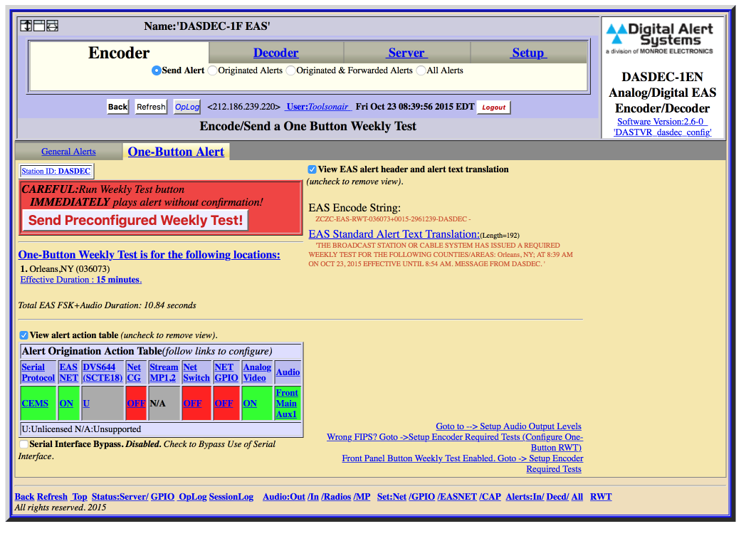Click the footer /EASNET link
756x541 pixels.
457,497
